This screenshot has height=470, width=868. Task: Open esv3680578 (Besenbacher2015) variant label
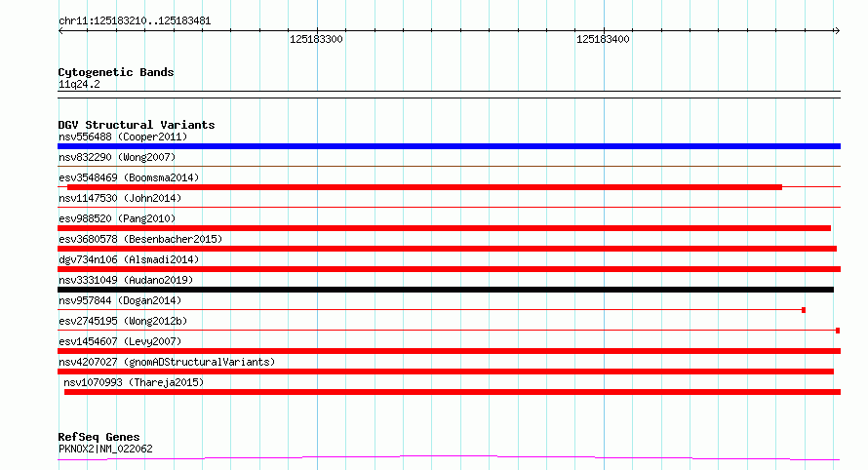(x=140, y=239)
